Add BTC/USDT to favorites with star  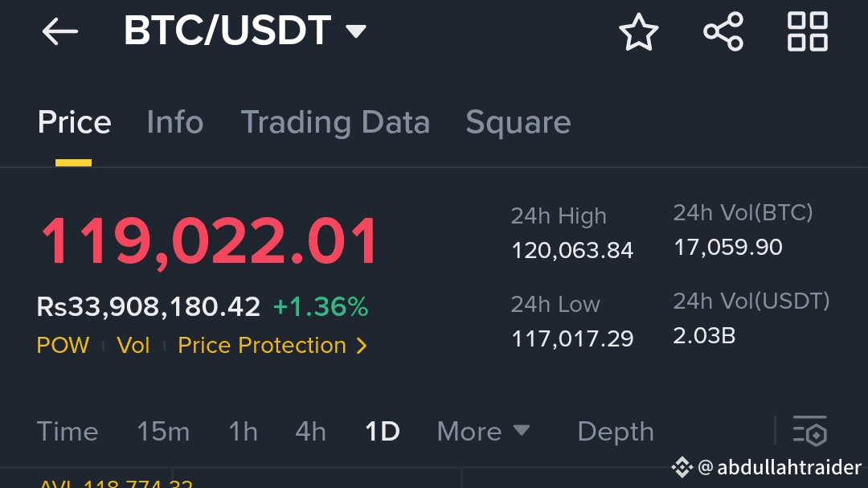point(639,31)
